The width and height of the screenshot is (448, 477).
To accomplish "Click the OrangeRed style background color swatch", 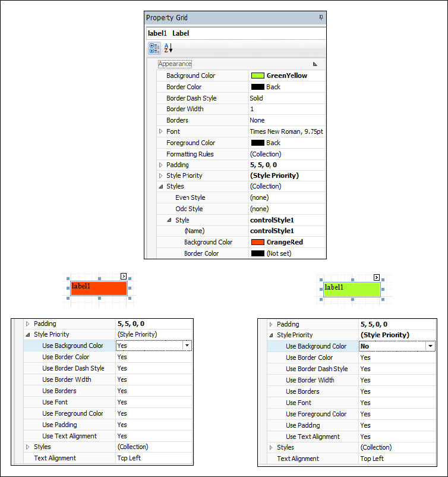I will tap(258, 242).
